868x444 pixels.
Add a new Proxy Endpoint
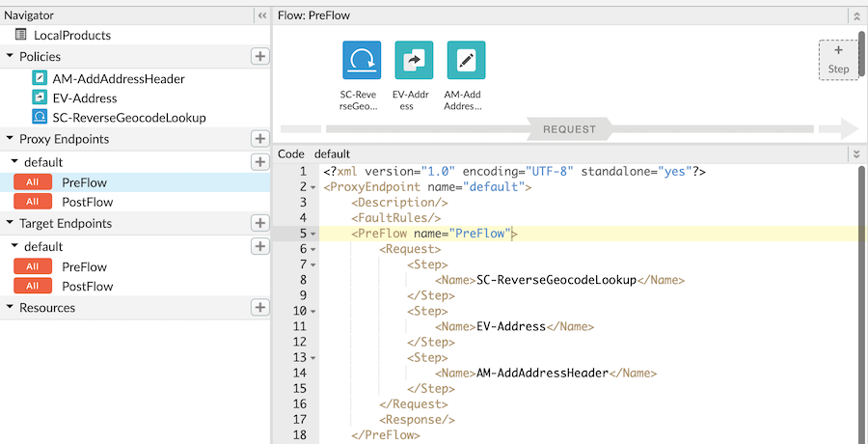259,139
